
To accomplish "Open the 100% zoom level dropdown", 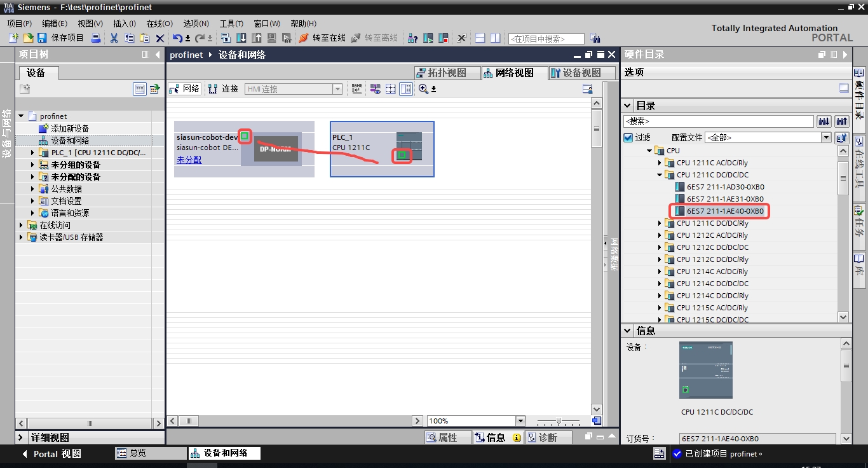I will click(x=520, y=421).
